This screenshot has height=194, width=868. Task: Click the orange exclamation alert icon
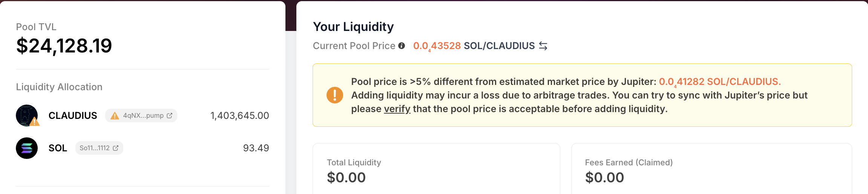pos(334,95)
